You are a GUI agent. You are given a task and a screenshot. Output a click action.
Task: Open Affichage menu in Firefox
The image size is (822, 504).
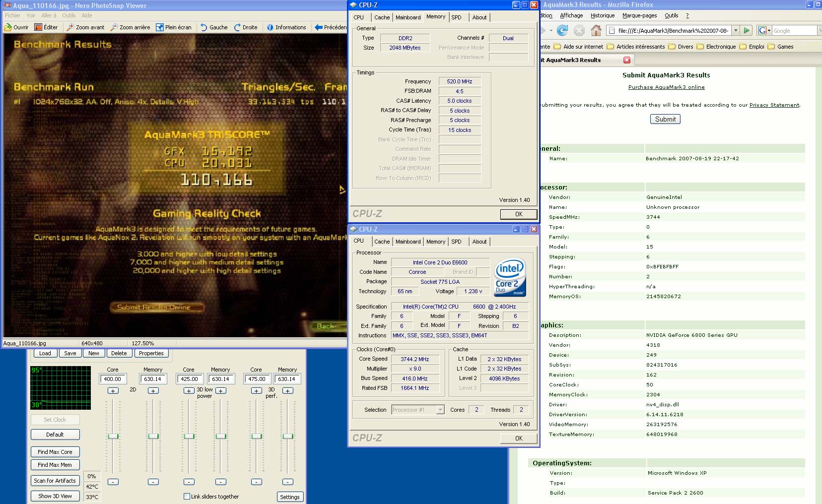coord(571,15)
